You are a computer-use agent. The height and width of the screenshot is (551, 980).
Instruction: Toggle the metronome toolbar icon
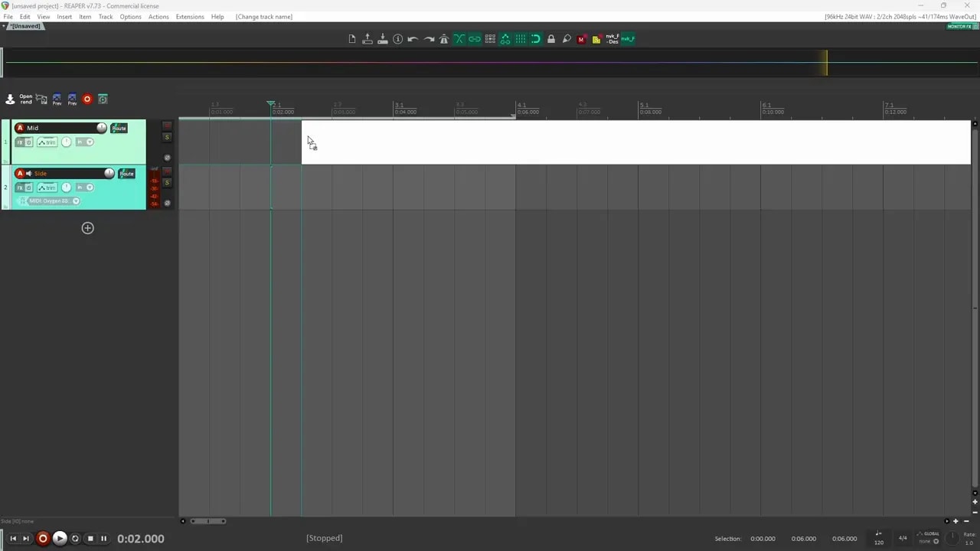(444, 39)
